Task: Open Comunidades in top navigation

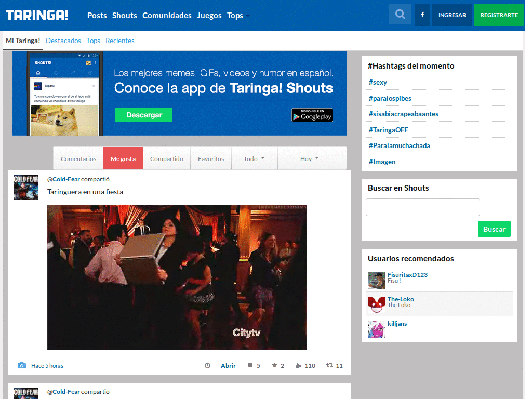Action: (x=167, y=16)
